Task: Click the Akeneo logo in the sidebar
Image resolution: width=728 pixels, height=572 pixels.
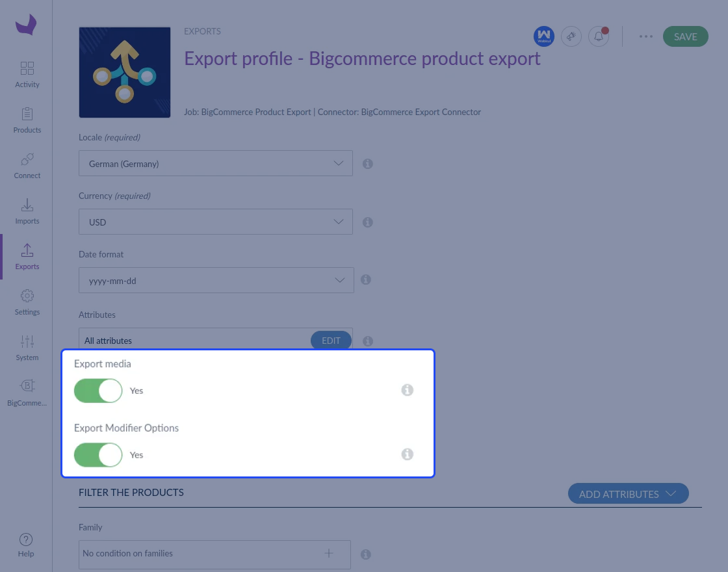Action: [26, 25]
